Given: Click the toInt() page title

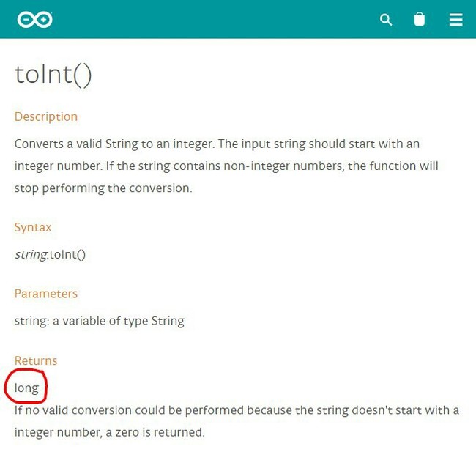Looking at the screenshot, I should coord(53,75).
